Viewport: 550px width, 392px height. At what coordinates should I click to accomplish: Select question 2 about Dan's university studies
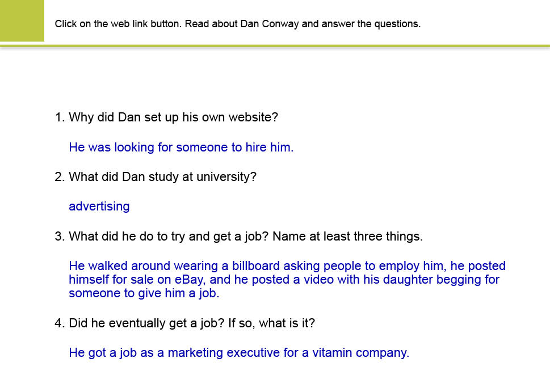point(156,176)
